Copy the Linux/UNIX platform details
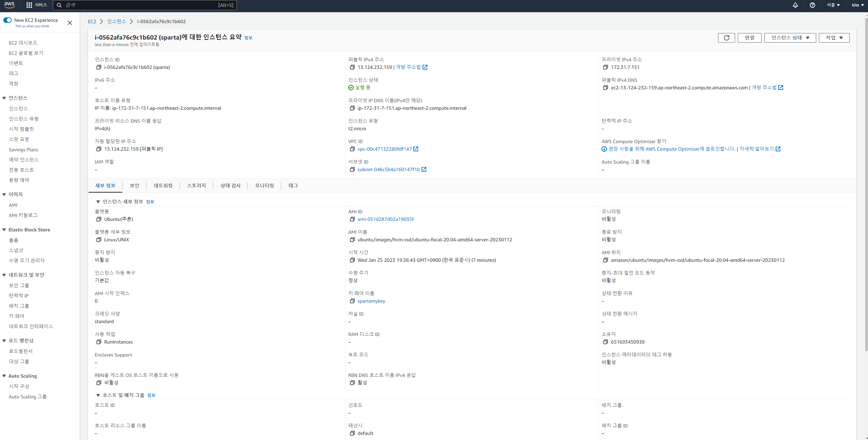 click(99, 240)
